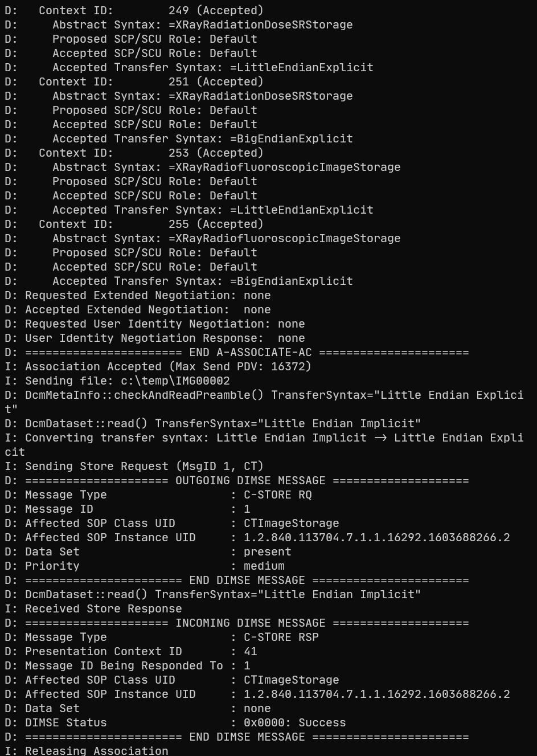Click the file path c:\temp\IMG00002
The image size is (537, 756).
point(182,381)
